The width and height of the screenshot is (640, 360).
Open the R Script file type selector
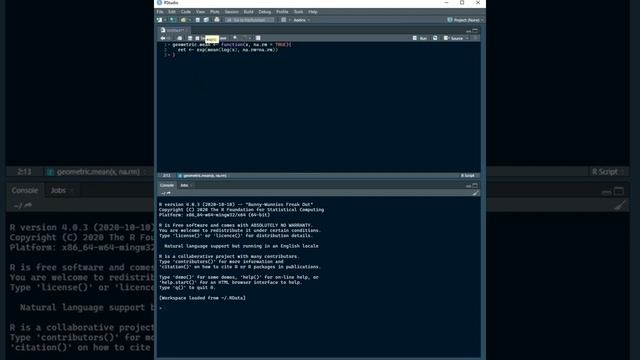[x=469, y=176]
